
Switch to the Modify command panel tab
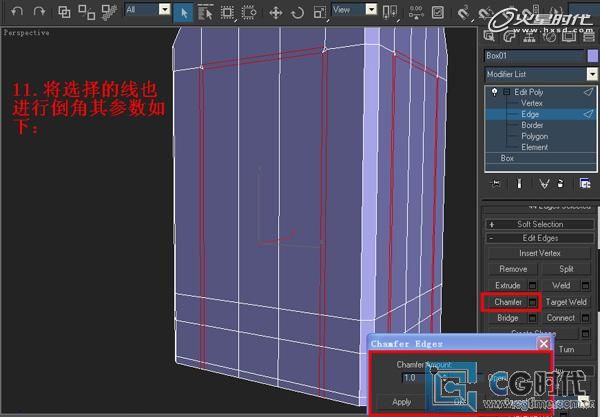(x=509, y=36)
